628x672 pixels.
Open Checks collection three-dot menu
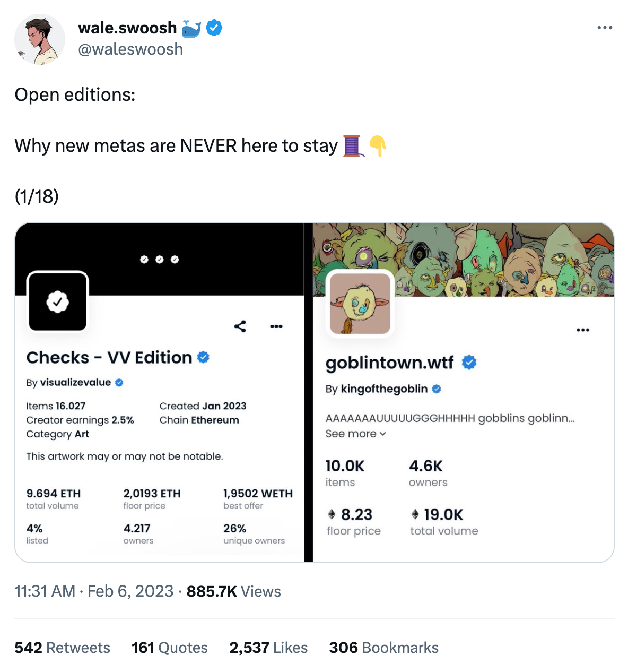click(x=276, y=326)
